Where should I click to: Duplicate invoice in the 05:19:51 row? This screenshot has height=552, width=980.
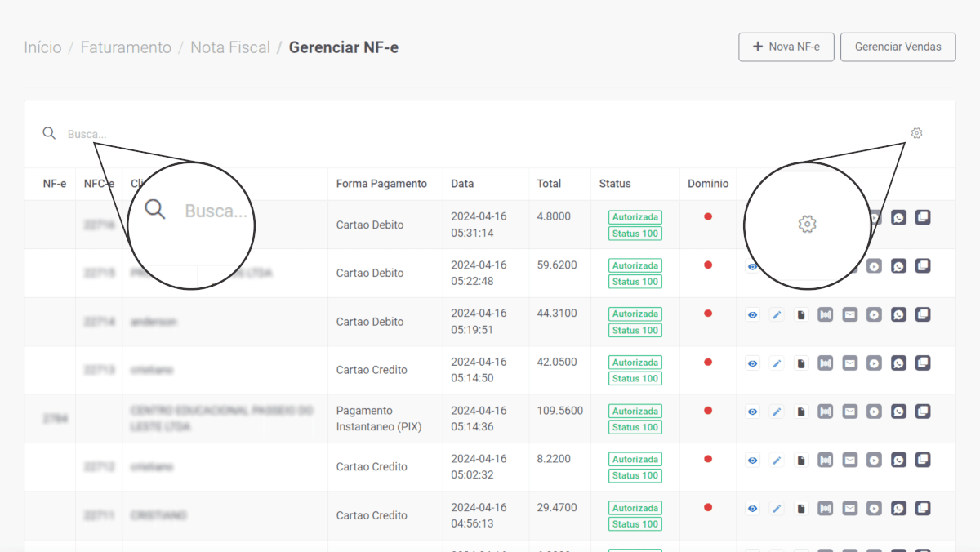click(923, 314)
